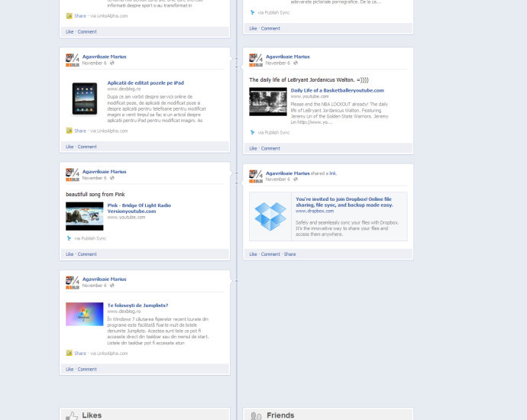
Task: Click LinksAlpha share icon on Jumplists post
Action: click(x=69, y=353)
